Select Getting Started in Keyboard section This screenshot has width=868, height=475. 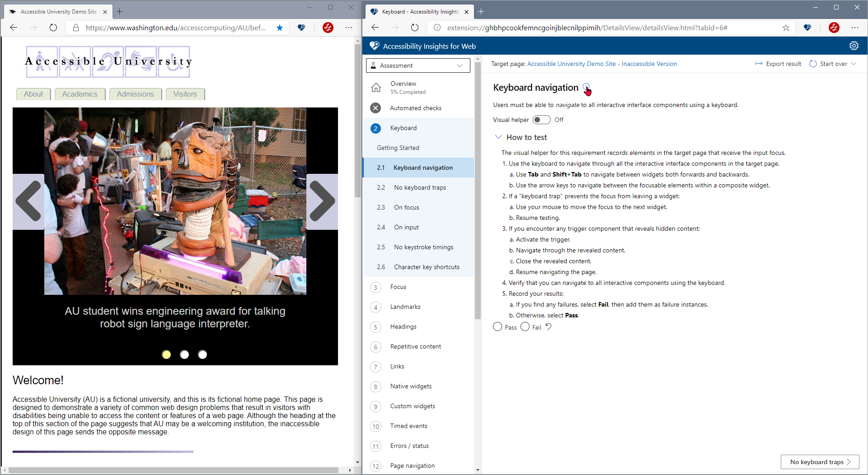point(419,148)
